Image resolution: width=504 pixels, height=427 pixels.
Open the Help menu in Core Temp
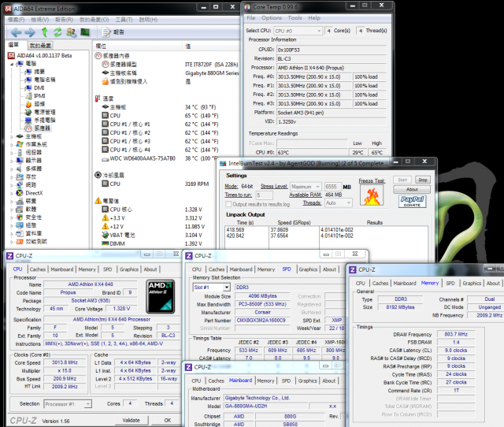314,18
